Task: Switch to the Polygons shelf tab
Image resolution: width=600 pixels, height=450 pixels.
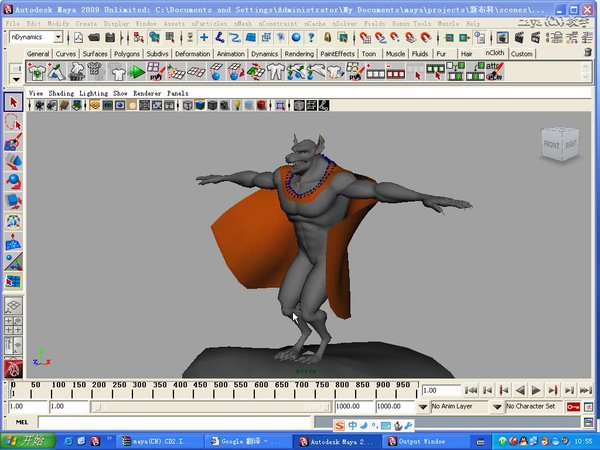Action: pyautogui.click(x=127, y=54)
